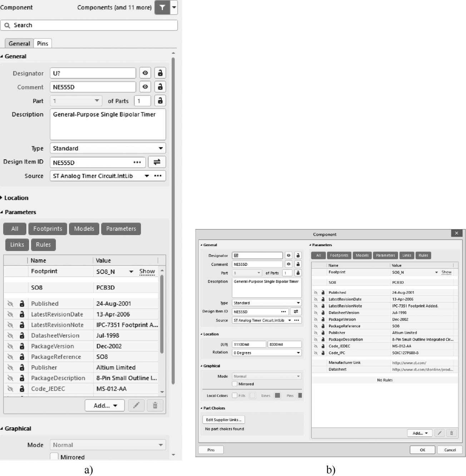Toggle Comment visibility eye in the Component dialog

tap(289, 264)
